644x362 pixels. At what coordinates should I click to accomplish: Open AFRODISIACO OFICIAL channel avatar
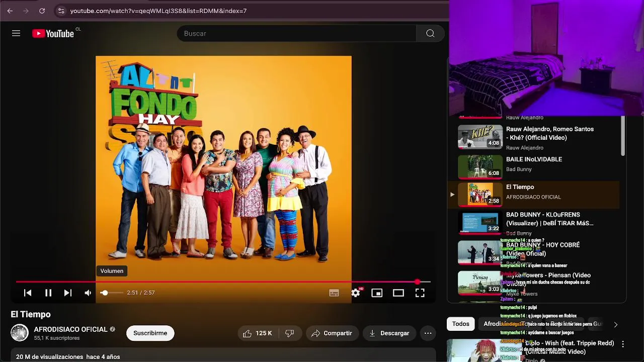pos(20,333)
